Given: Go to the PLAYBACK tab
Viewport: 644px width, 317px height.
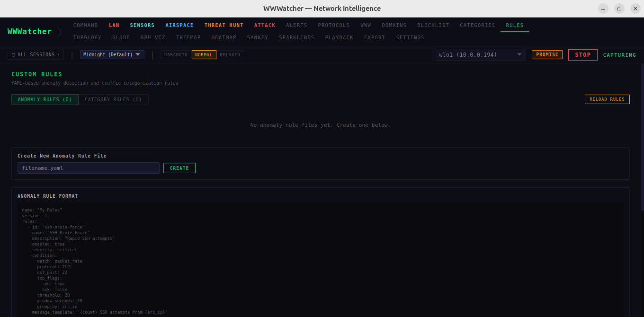Looking at the screenshot, I should [339, 37].
